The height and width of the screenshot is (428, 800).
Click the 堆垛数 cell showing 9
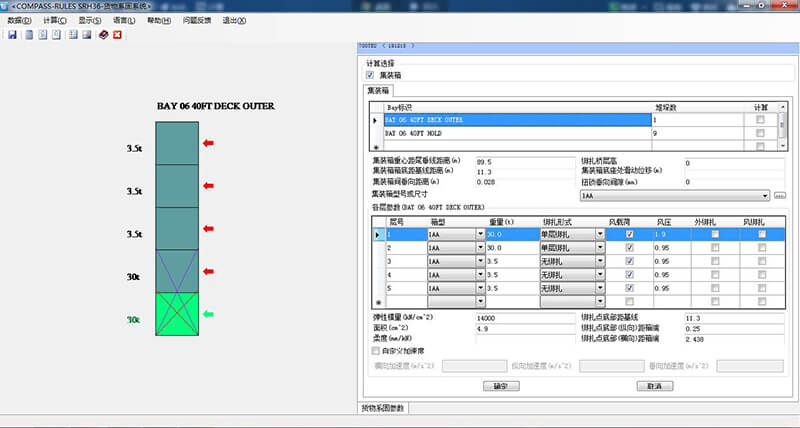[697, 133]
